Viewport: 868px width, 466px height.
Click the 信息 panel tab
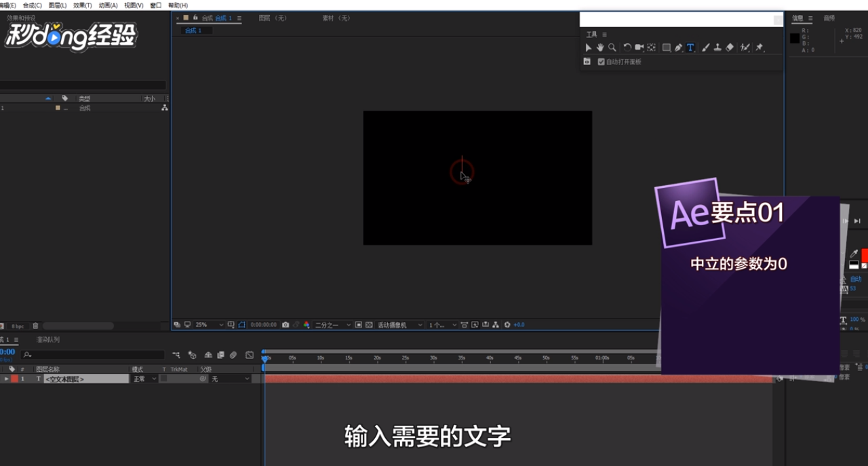coord(797,18)
